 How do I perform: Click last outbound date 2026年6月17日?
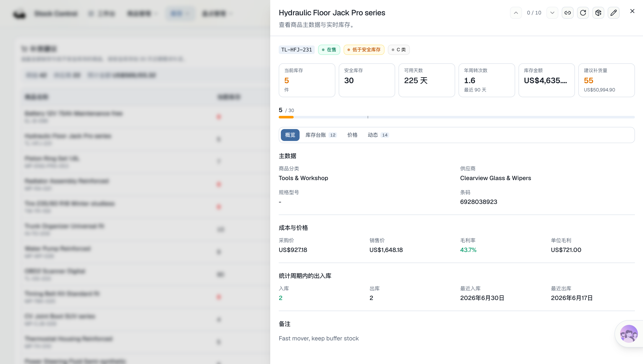coord(572,298)
